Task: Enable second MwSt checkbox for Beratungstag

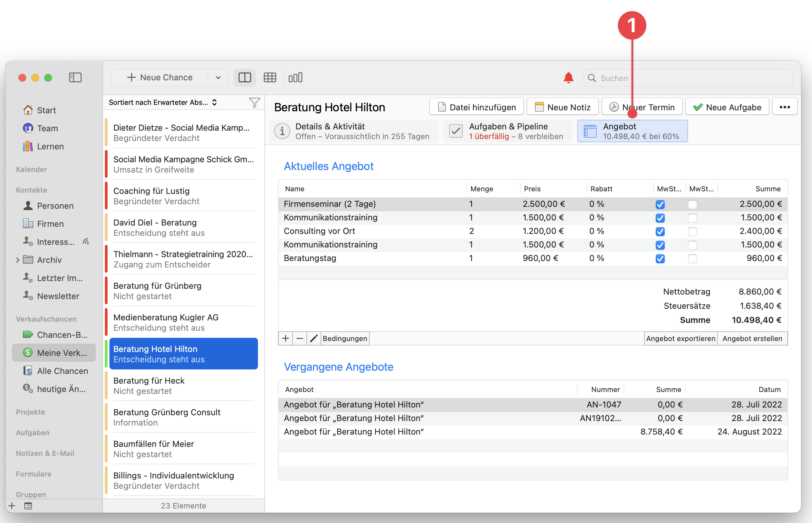Action: (692, 259)
